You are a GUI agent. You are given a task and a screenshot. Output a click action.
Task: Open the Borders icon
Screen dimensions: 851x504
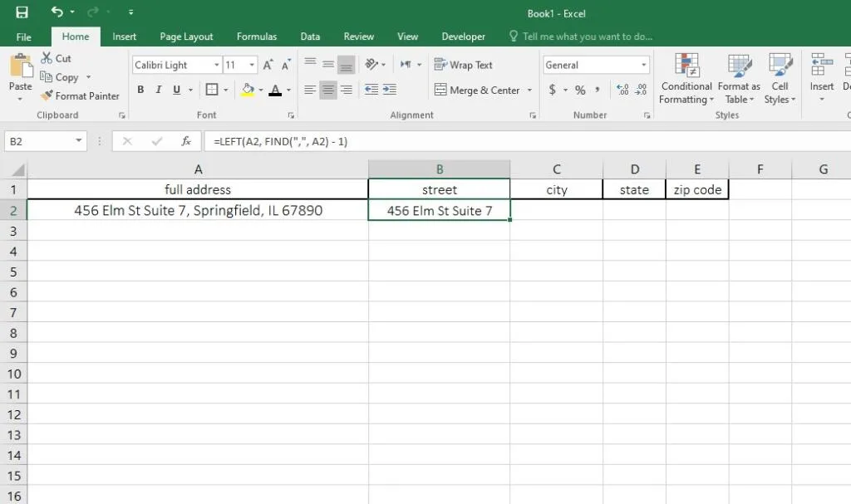212,90
